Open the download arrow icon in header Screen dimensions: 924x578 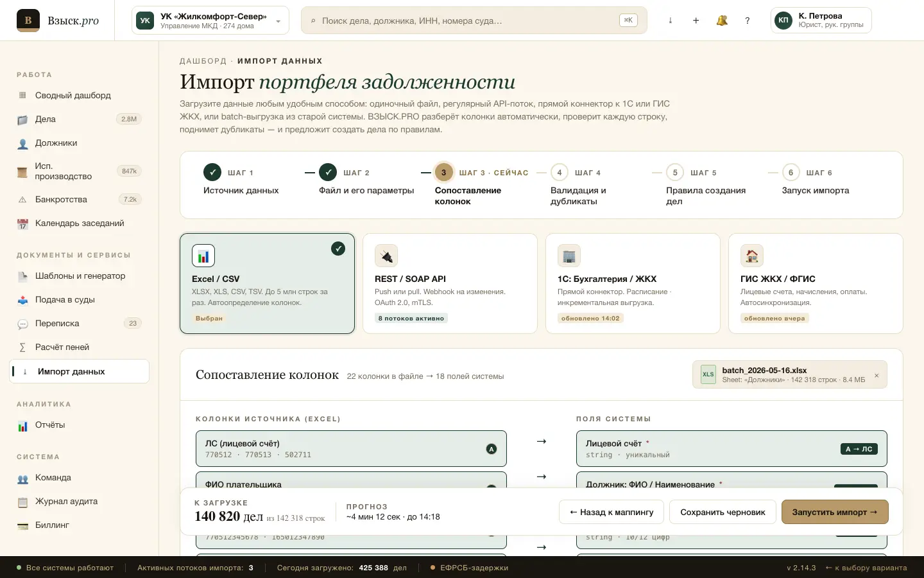coord(671,21)
